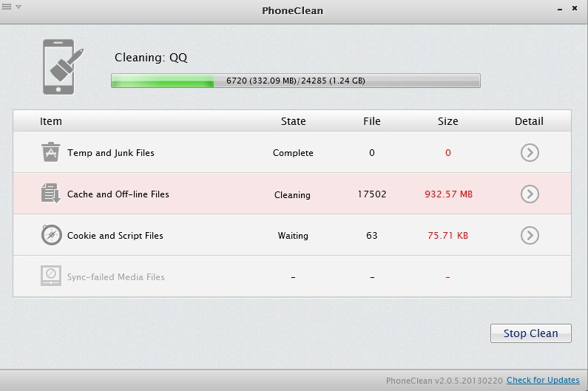Viewport: 588px width, 391px height.
Task: Click the State column header
Action: click(293, 121)
